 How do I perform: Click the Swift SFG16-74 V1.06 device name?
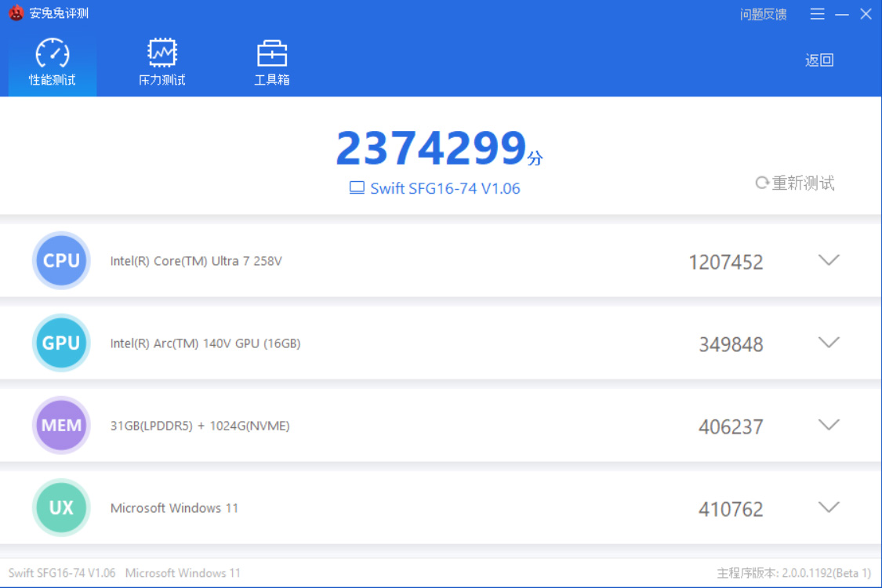[445, 188]
